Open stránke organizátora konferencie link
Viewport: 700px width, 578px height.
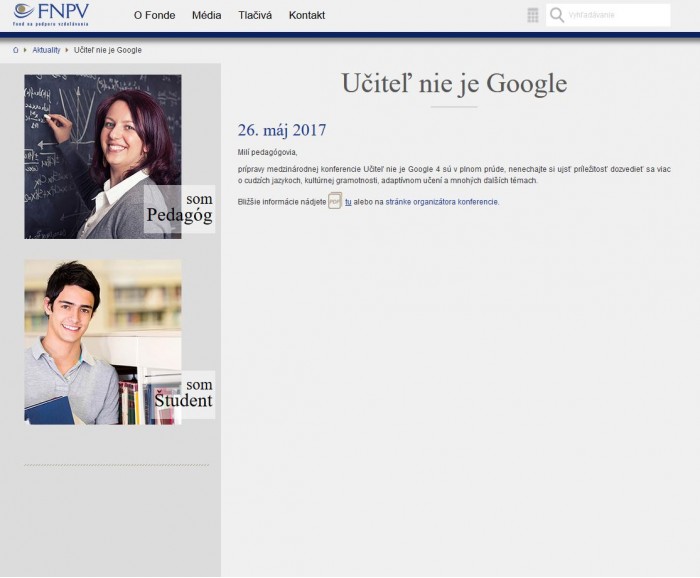coord(442,202)
